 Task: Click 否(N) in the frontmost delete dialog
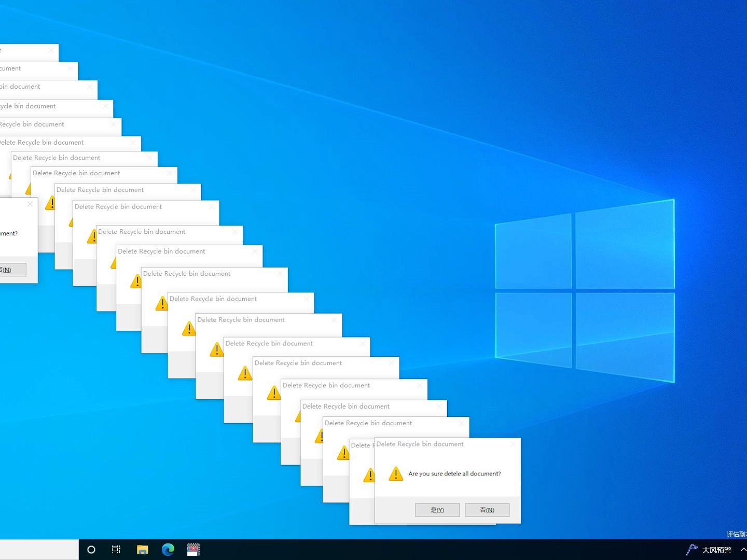(x=487, y=510)
